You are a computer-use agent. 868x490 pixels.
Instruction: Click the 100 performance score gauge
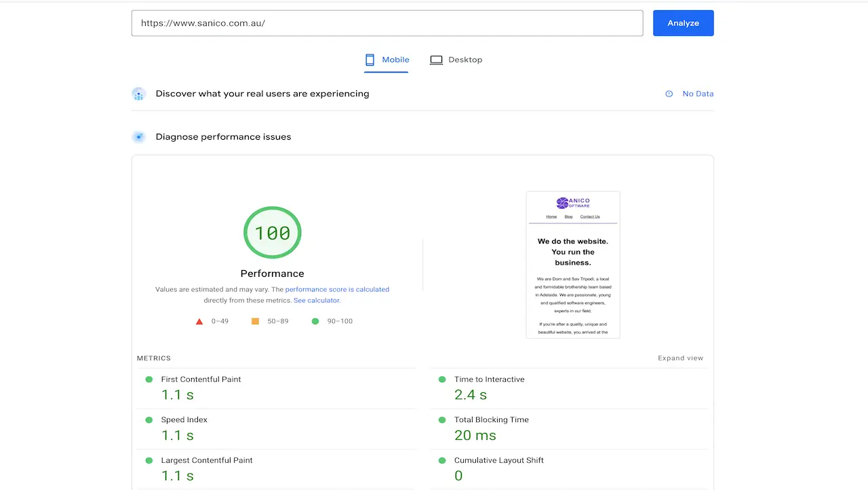click(272, 232)
